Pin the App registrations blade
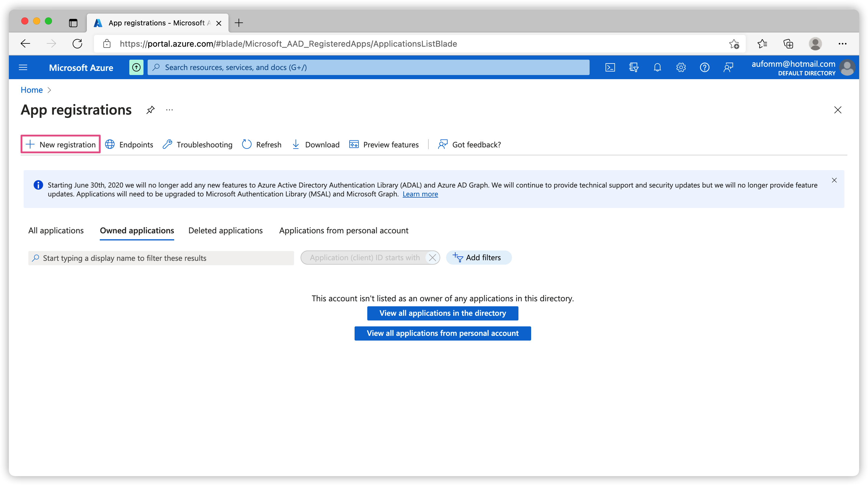868x485 pixels. click(x=150, y=110)
